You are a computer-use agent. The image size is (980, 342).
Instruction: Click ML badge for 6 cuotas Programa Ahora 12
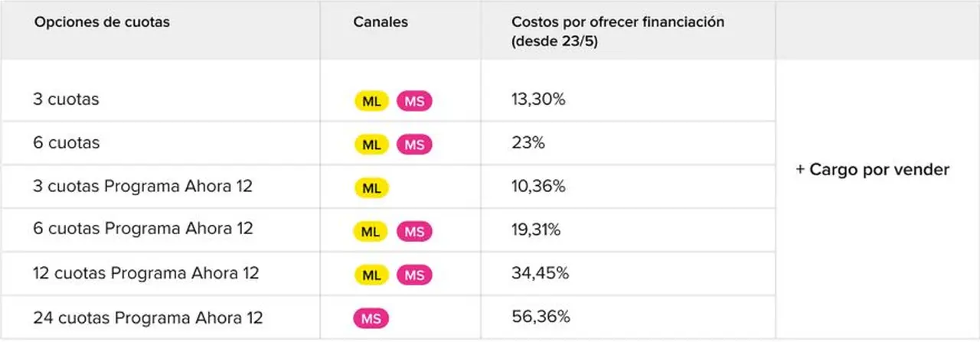pos(371,231)
